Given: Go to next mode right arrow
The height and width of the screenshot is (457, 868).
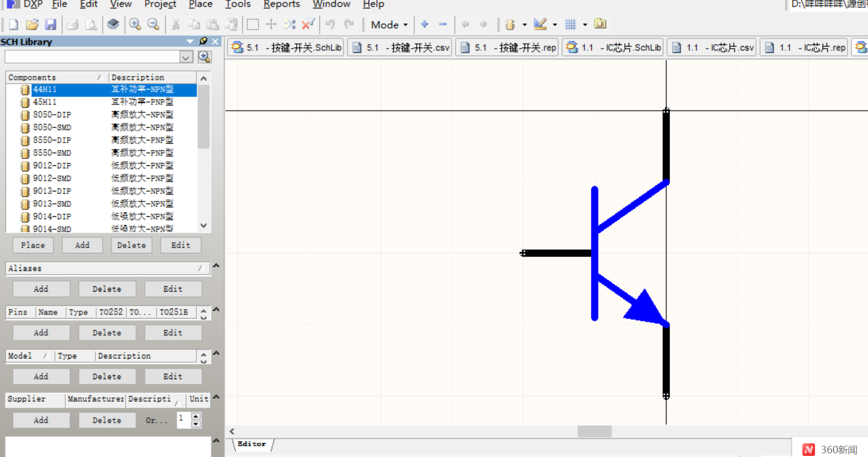Looking at the screenshot, I should [x=483, y=24].
